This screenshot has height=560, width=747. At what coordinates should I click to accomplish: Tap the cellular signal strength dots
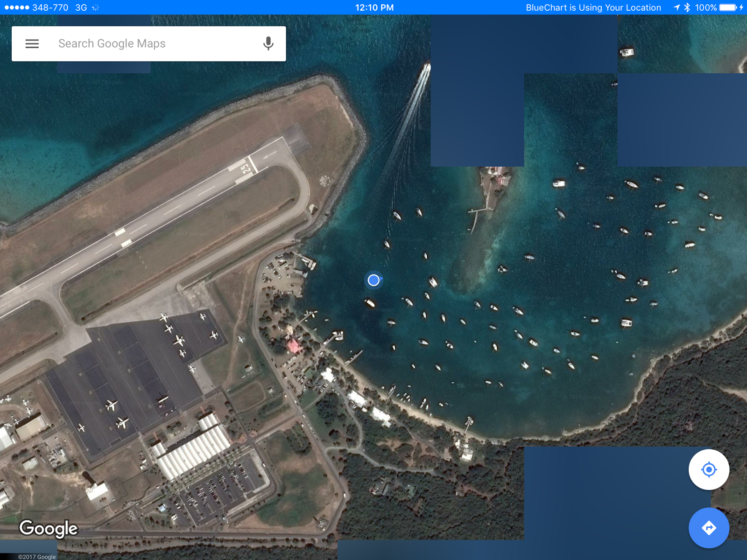pyautogui.click(x=17, y=7)
